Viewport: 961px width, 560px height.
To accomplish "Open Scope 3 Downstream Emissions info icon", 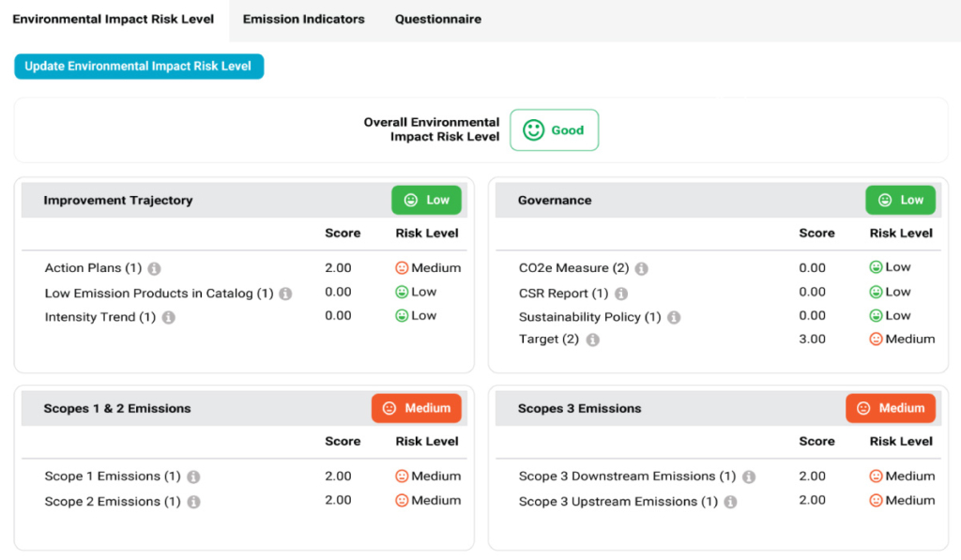I will click(x=748, y=477).
